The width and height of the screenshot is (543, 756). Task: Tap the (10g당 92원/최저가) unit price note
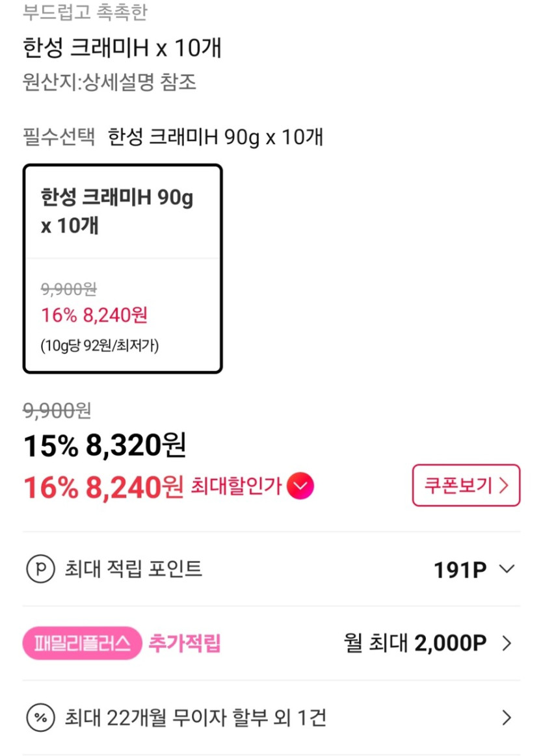point(99,345)
